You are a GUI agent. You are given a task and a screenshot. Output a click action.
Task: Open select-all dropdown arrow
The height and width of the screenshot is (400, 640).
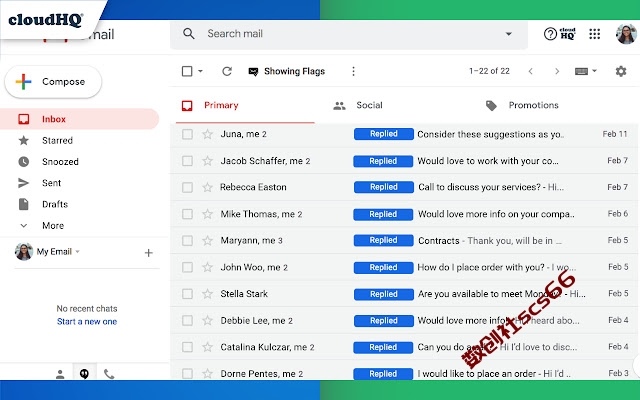[x=200, y=71]
